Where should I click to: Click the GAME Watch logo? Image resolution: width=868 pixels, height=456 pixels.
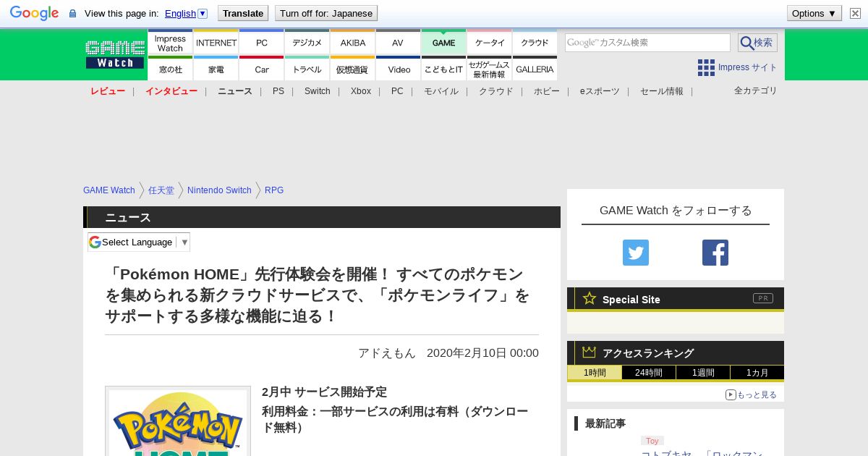click(115, 54)
